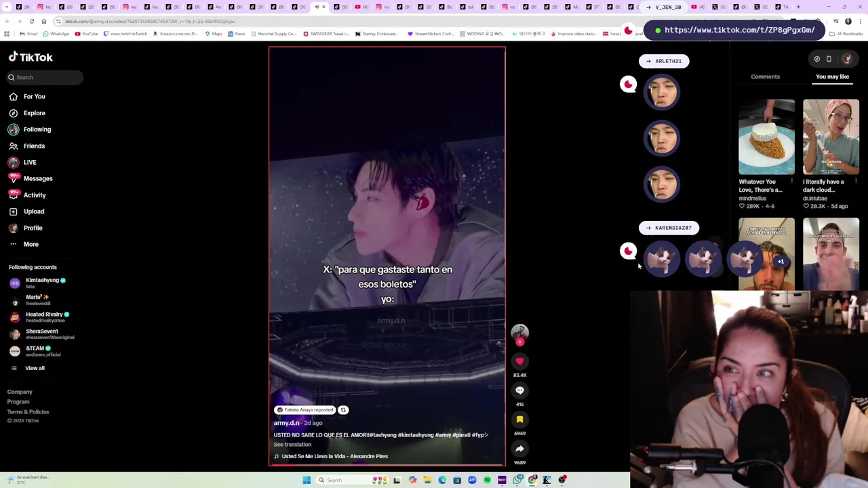Image resolution: width=868 pixels, height=488 pixels.
Task: Reload the page in browser toolbar
Action: [31, 22]
